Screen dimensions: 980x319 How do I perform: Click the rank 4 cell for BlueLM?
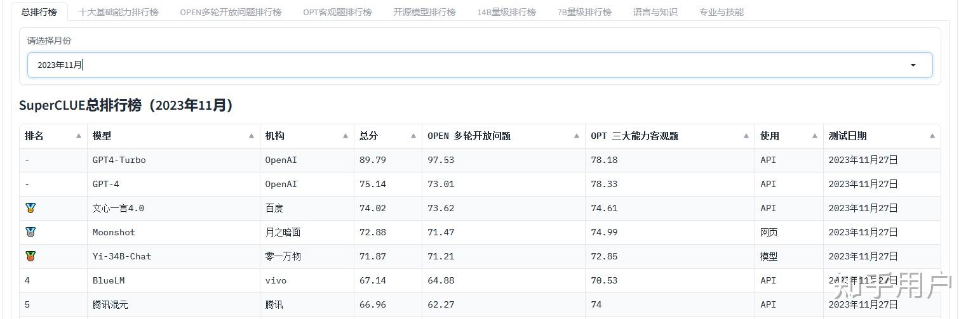click(x=53, y=280)
